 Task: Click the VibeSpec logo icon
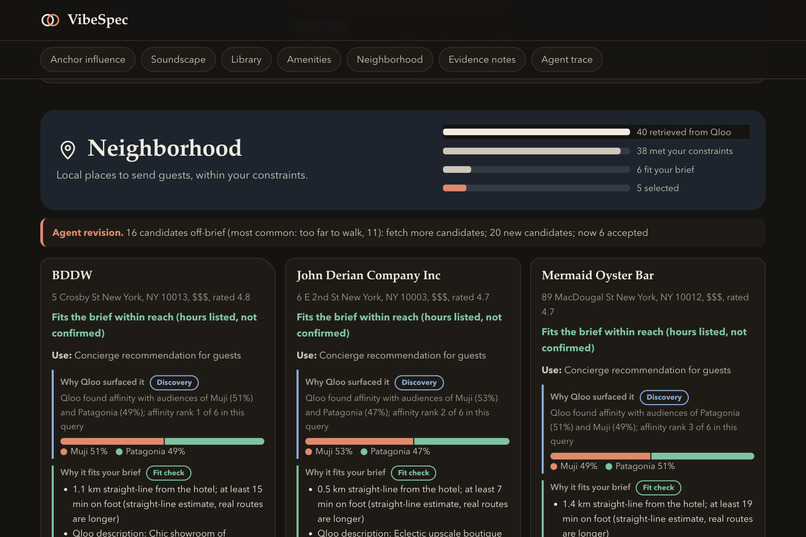pyautogui.click(x=50, y=20)
